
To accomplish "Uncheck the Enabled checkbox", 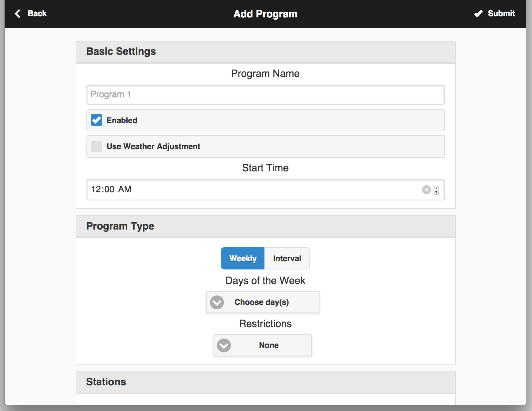I will click(97, 120).
